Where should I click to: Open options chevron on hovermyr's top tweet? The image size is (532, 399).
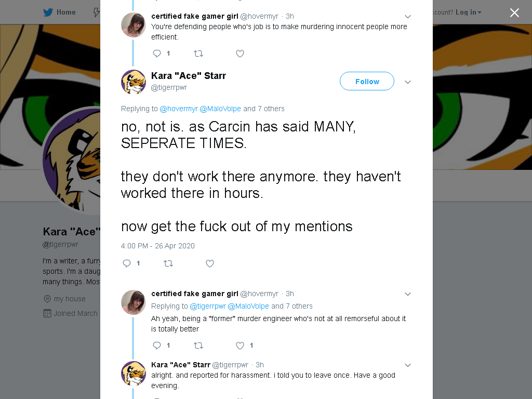[408, 17]
